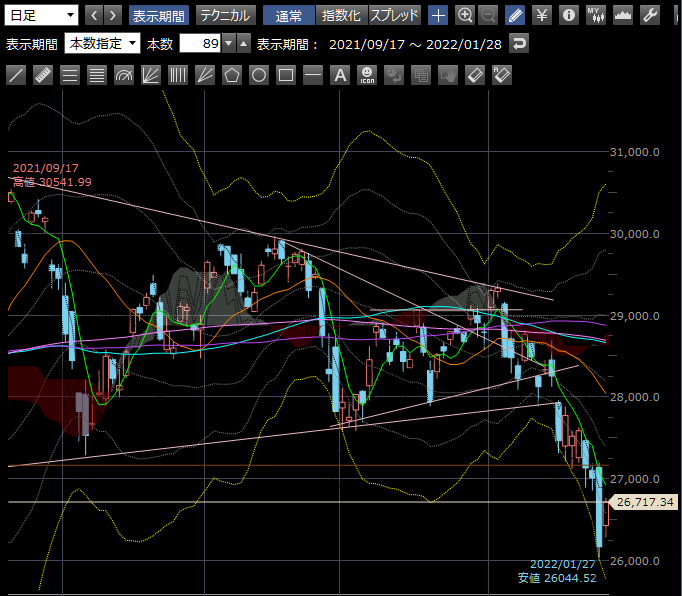Image resolution: width=682 pixels, height=596 pixels.
Task: Select the pentagon shape drawing tool
Action: [232, 75]
